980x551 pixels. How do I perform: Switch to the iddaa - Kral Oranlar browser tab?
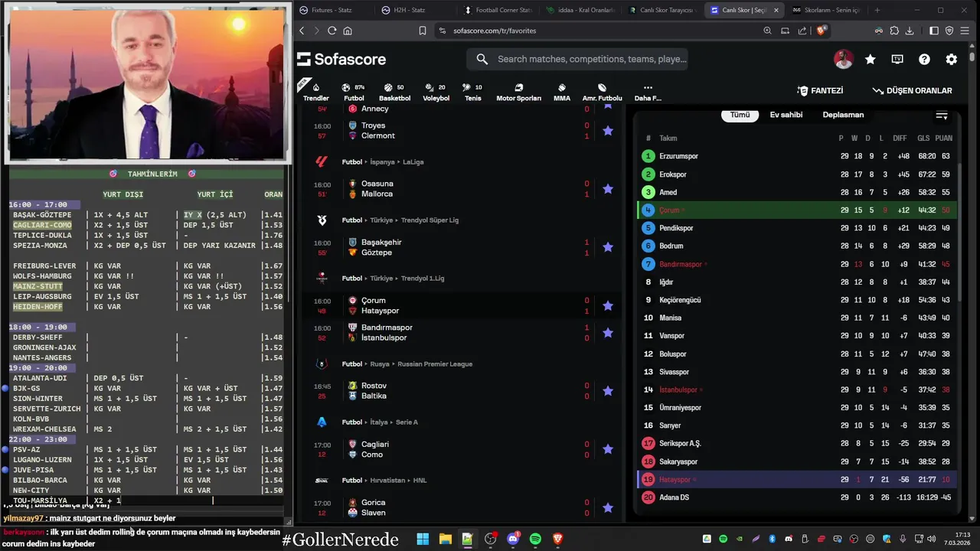click(580, 10)
